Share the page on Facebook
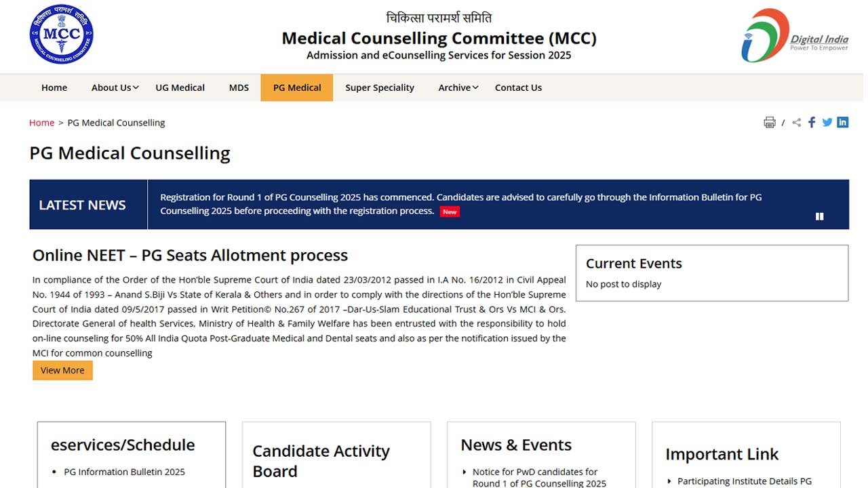 pyautogui.click(x=812, y=123)
